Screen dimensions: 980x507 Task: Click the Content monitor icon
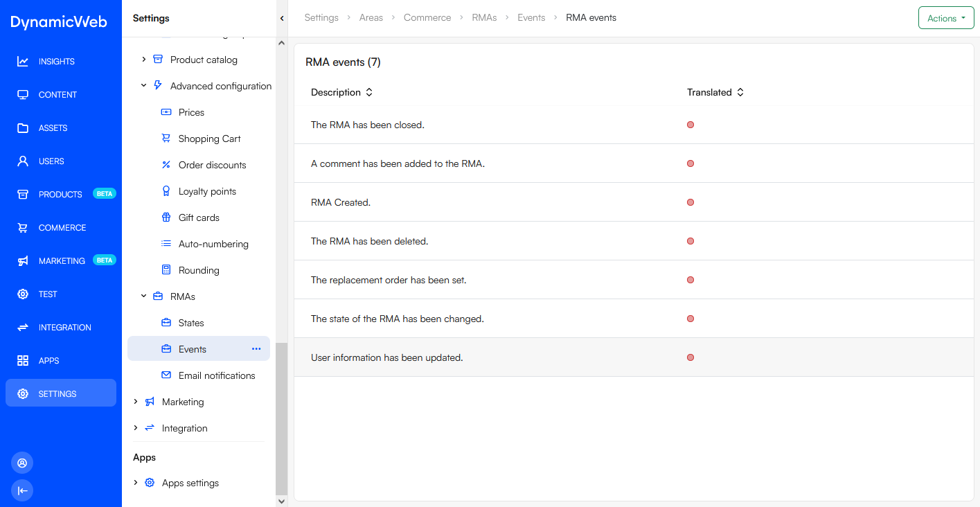[x=23, y=95]
